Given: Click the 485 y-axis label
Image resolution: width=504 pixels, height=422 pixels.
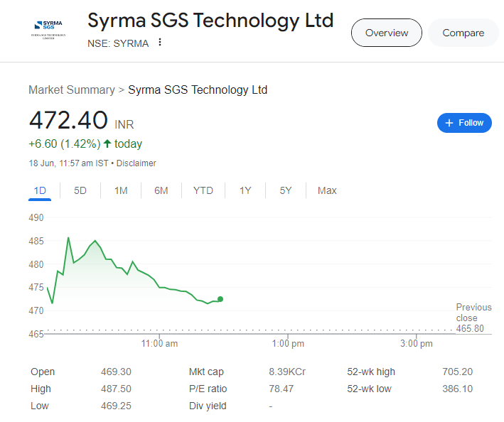Looking at the screenshot, I should pos(36,241).
